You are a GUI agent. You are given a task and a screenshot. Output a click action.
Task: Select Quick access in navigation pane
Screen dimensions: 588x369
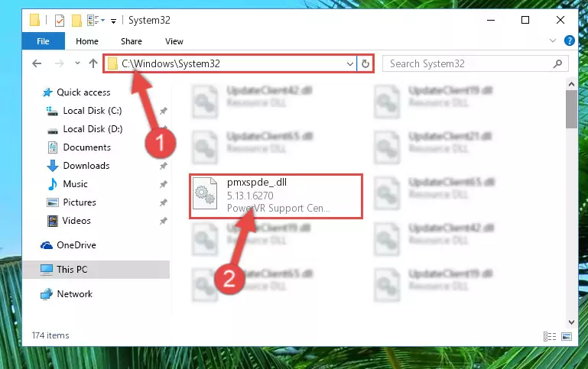[x=83, y=92]
